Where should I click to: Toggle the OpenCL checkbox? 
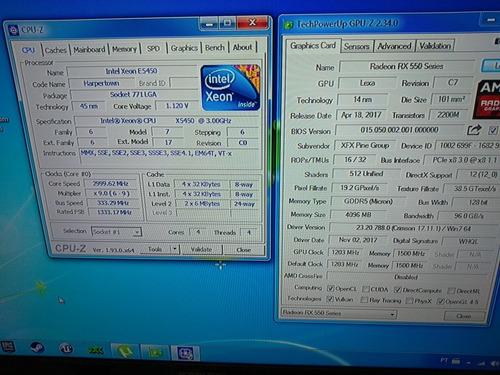330,288
